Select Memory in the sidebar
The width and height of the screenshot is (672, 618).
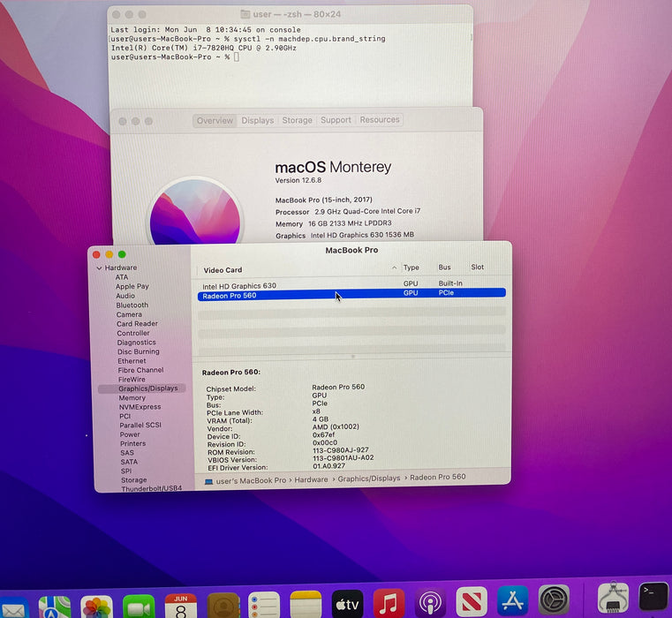point(132,397)
